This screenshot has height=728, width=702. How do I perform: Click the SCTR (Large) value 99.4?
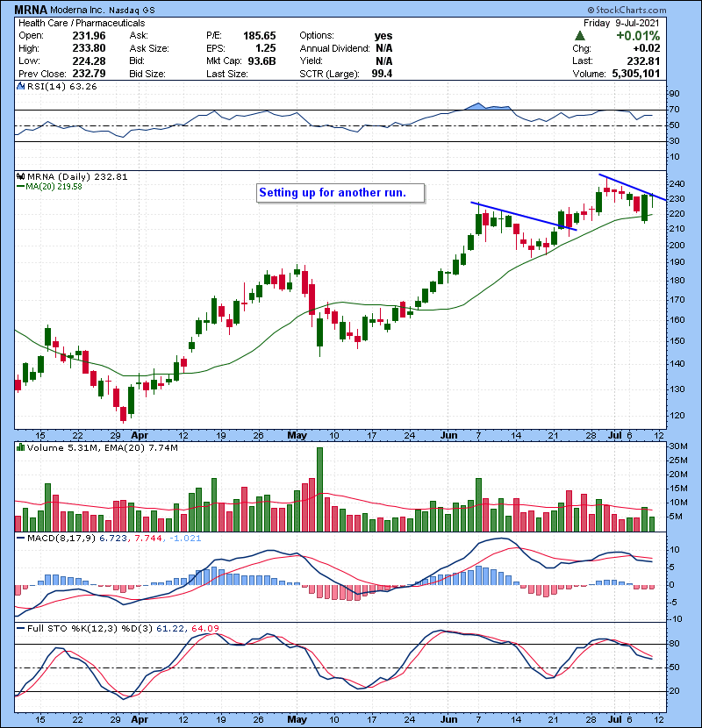[x=382, y=74]
